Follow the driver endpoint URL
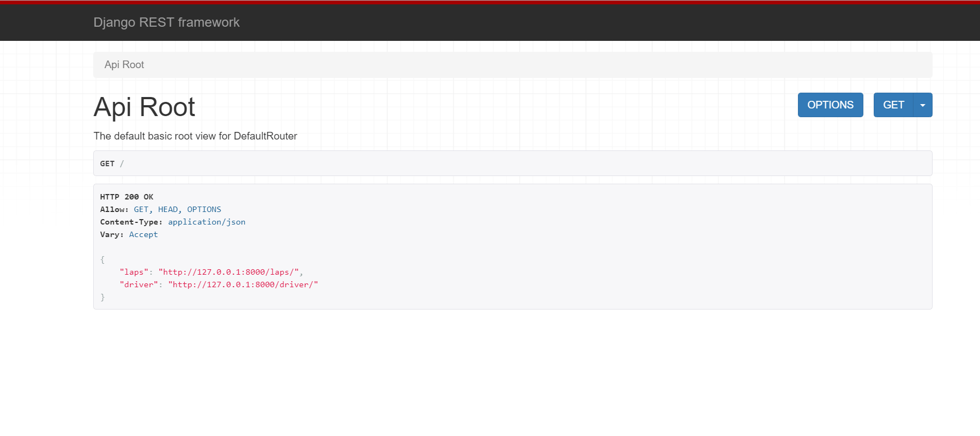Image resolution: width=980 pixels, height=436 pixels. click(x=245, y=284)
